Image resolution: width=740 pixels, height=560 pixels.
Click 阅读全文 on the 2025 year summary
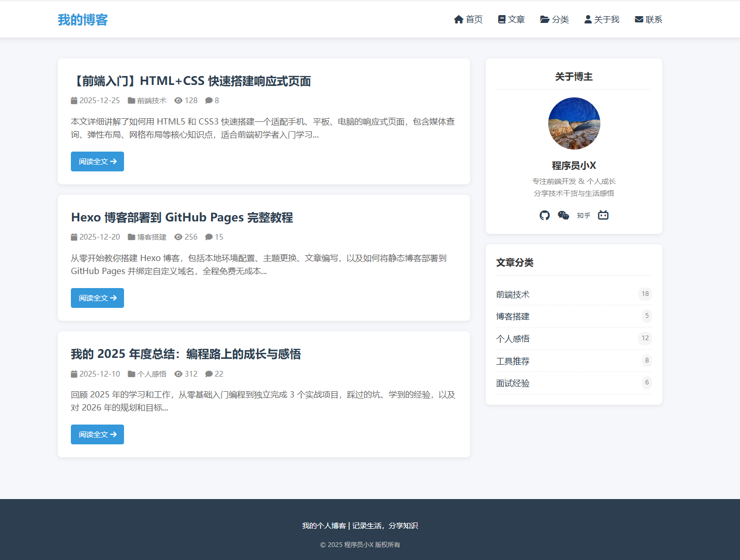coord(97,434)
